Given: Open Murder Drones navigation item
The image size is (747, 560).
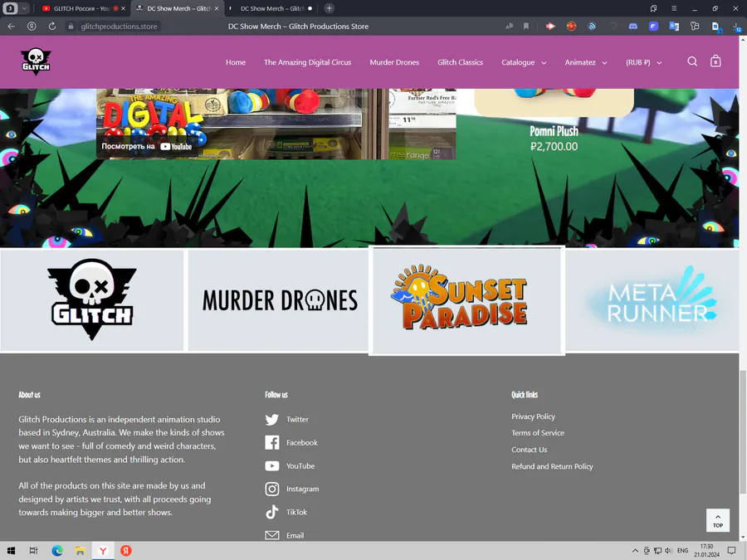Looking at the screenshot, I should (x=394, y=62).
